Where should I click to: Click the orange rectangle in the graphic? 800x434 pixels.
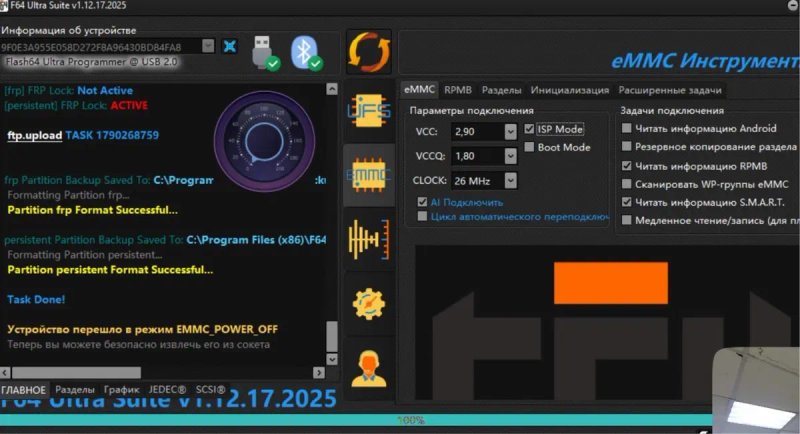pyautogui.click(x=611, y=283)
